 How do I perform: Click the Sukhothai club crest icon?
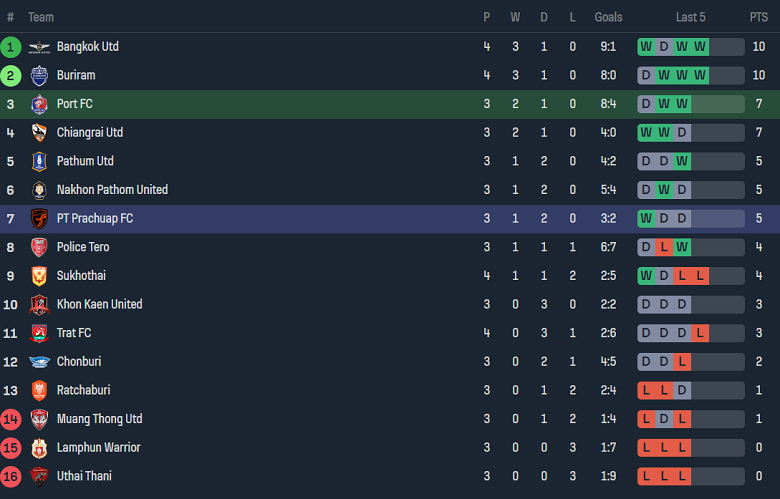39,276
